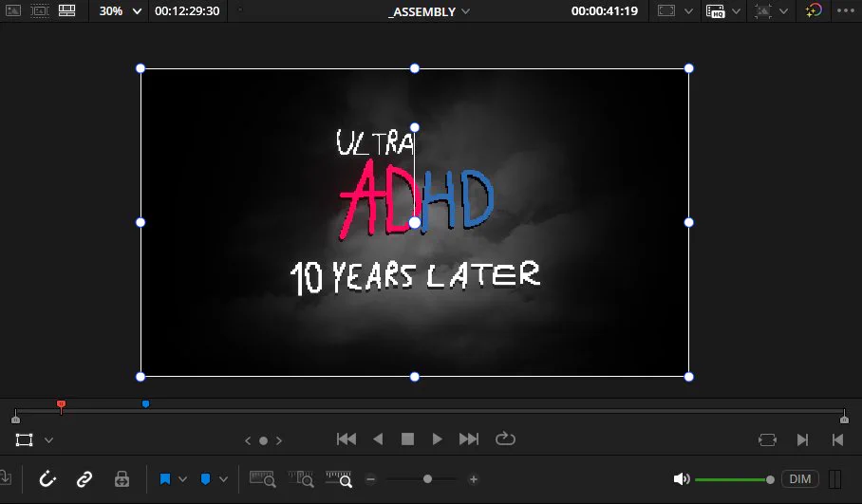
Task: Click the match frame icon
Action: 767,439
